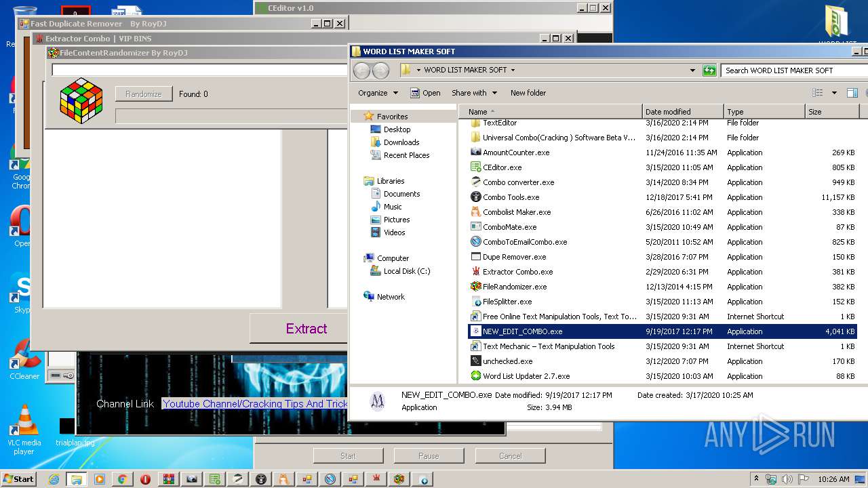Click the Windows Start button
The width and height of the screenshot is (868, 488).
tap(18, 479)
